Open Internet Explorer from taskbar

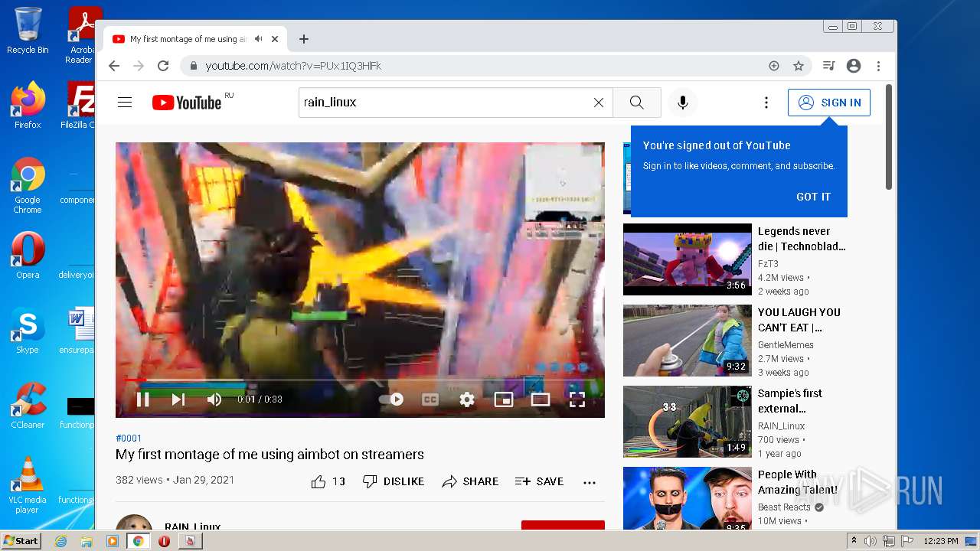coord(61,541)
